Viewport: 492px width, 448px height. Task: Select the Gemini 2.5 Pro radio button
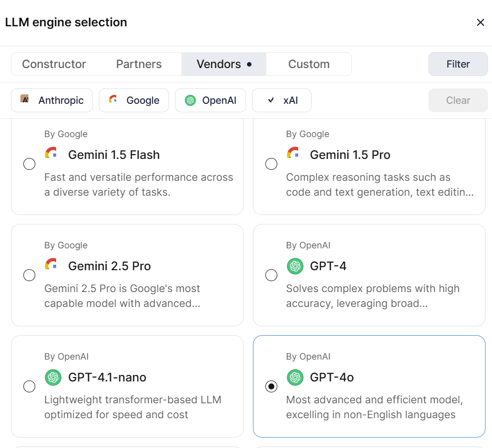pyautogui.click(x=29, y=275)
